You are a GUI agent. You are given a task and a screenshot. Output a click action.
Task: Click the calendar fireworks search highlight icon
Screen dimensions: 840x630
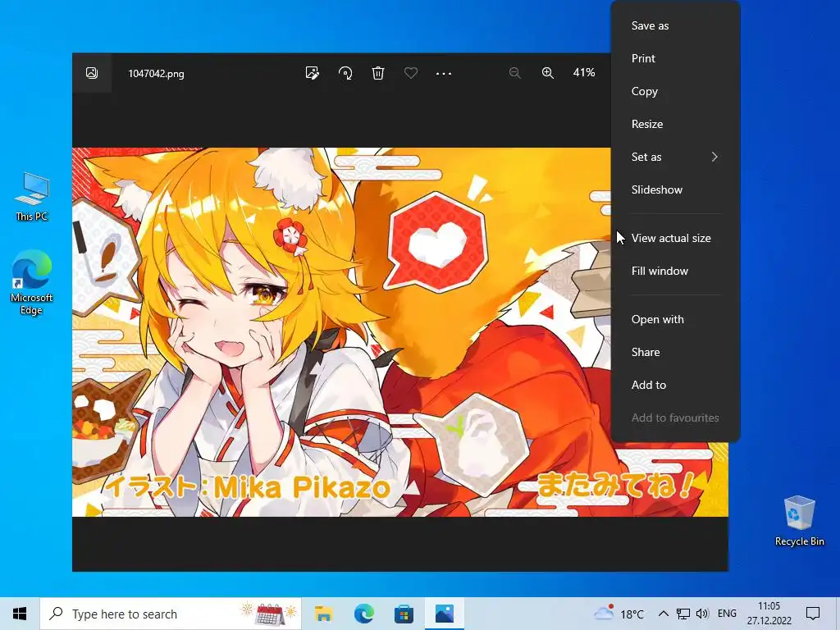tap(269, 614)
